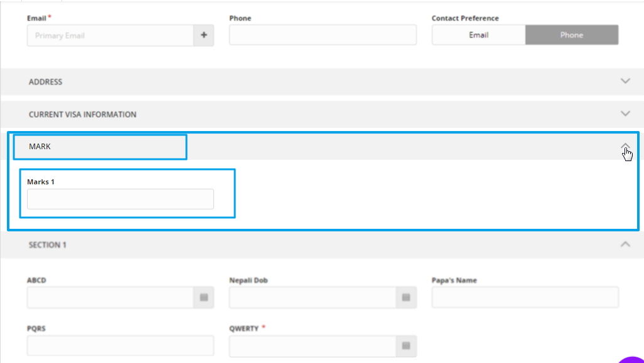Collapse the MARK section using its chevron

(625, 147)
